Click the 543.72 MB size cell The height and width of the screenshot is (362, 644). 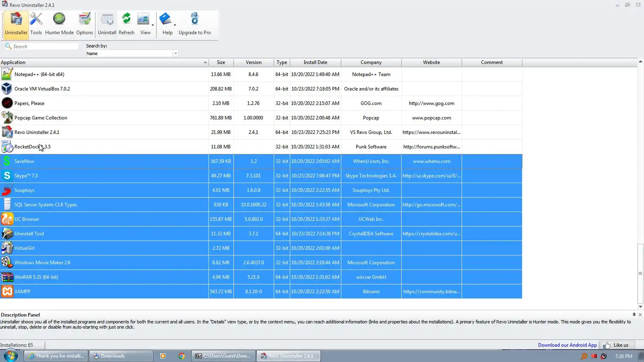pyautogui.click(x=221, y=292)
